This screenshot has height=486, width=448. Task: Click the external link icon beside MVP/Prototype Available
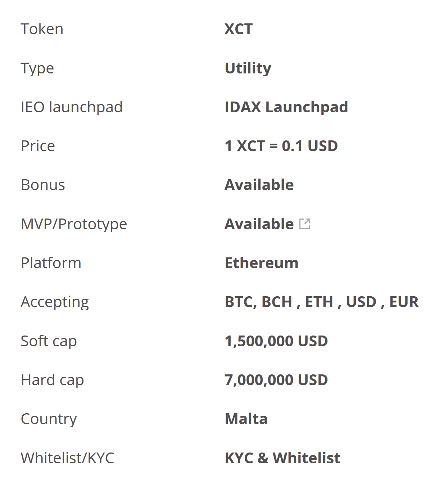coord(305,224)
